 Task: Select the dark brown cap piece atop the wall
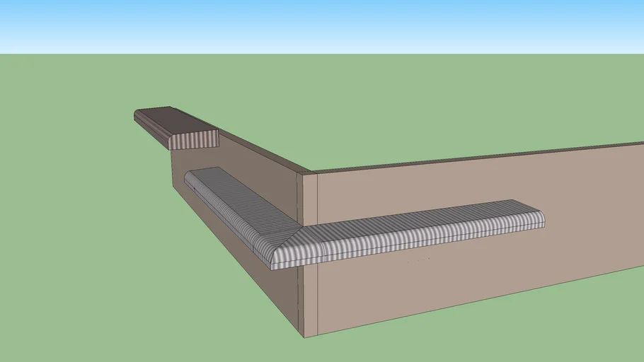176,127
